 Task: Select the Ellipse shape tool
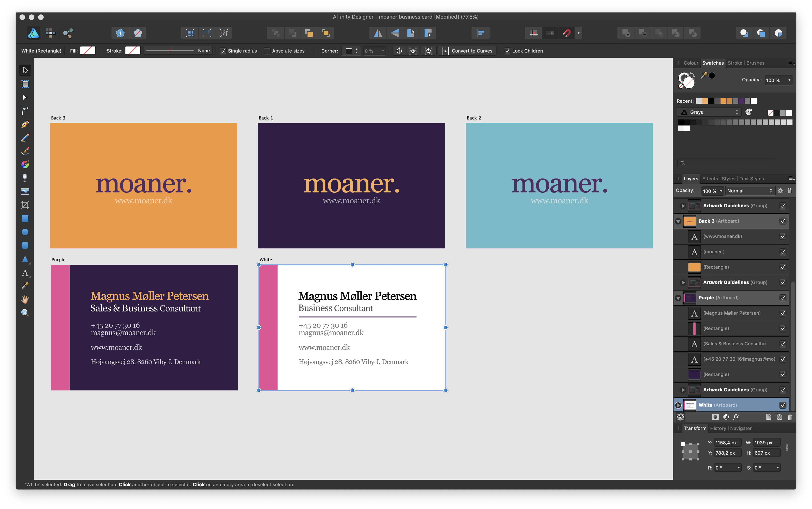25,232
